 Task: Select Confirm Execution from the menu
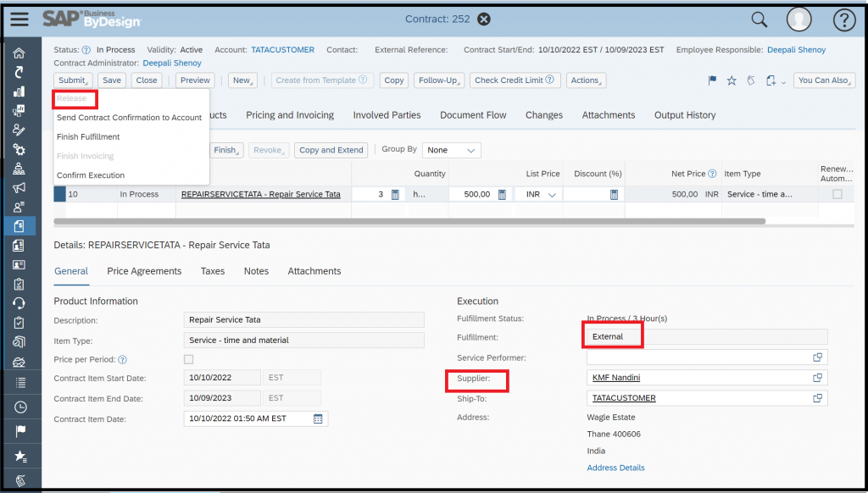point(91,175)
